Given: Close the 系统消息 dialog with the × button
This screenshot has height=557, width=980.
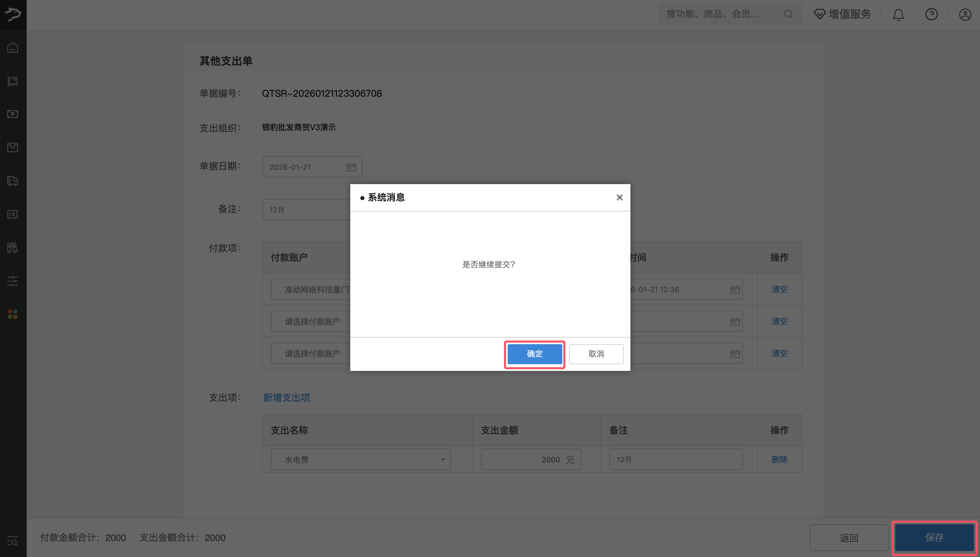Looking at the screenshot, I should pyautogui.click(x=620, y=197).
